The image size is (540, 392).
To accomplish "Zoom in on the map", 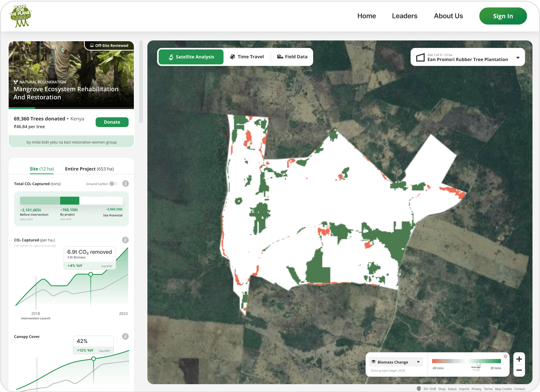I will [x=519, y=359].
